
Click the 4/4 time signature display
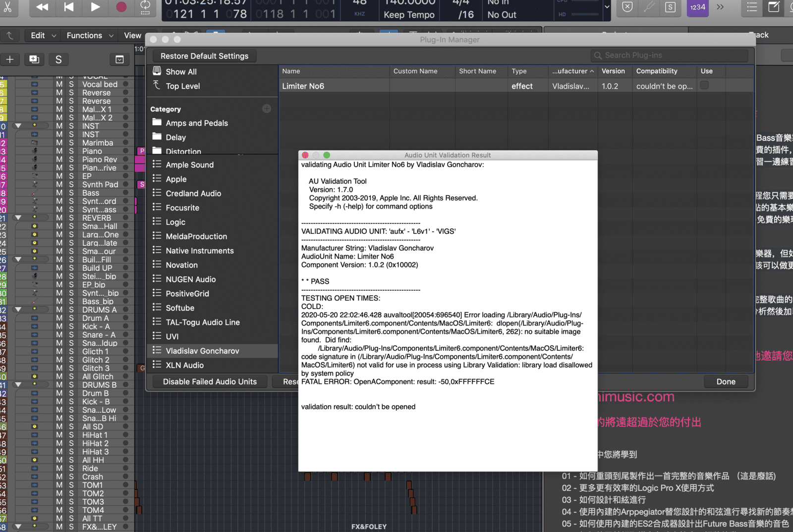(x=460, y=2)
